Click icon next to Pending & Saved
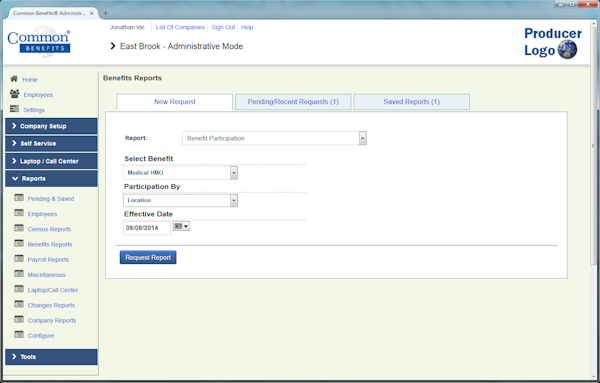The image size is (600, 383). click(19, 198)
